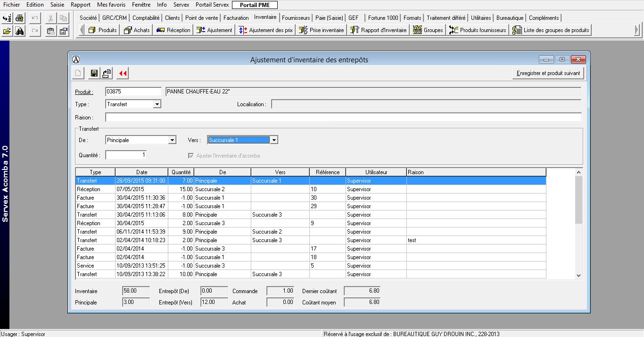Click the save diskette icon in dialog
This screenshot has width=644, height=337.
click(94, 73)
